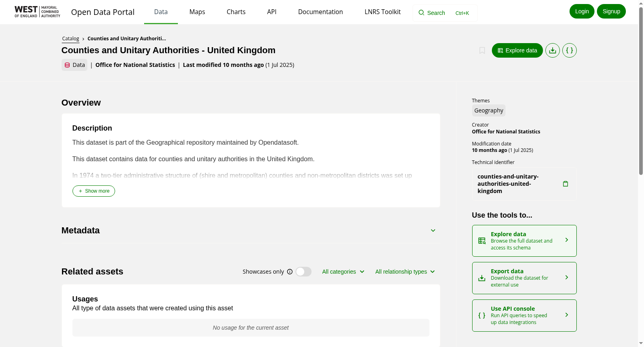Viewport: 644px width, 347px height.
Task: Open the API navigation item
Action: pos(272,12)
